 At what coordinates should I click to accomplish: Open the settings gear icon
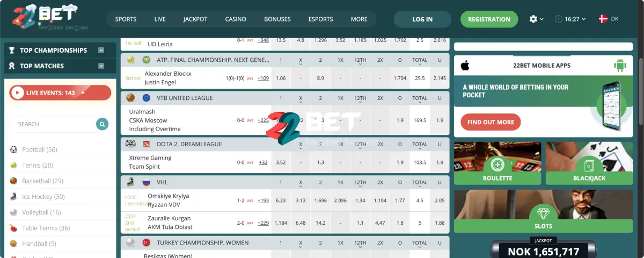coord(533,19)
